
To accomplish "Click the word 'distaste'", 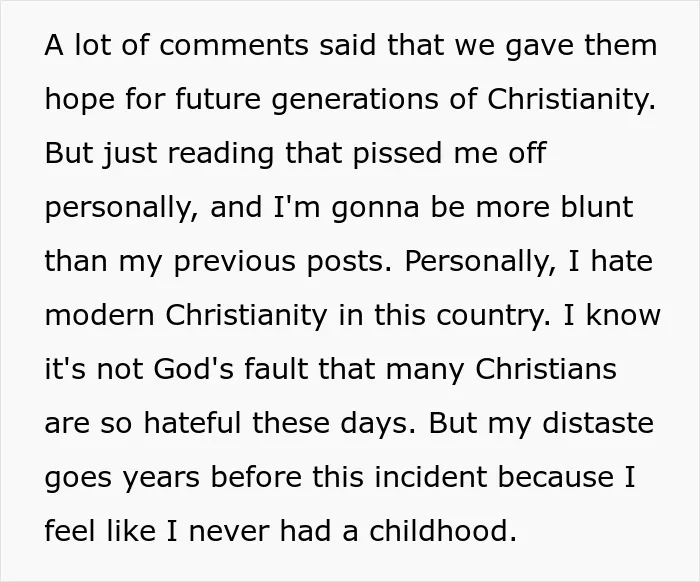I will coord(598,423).
